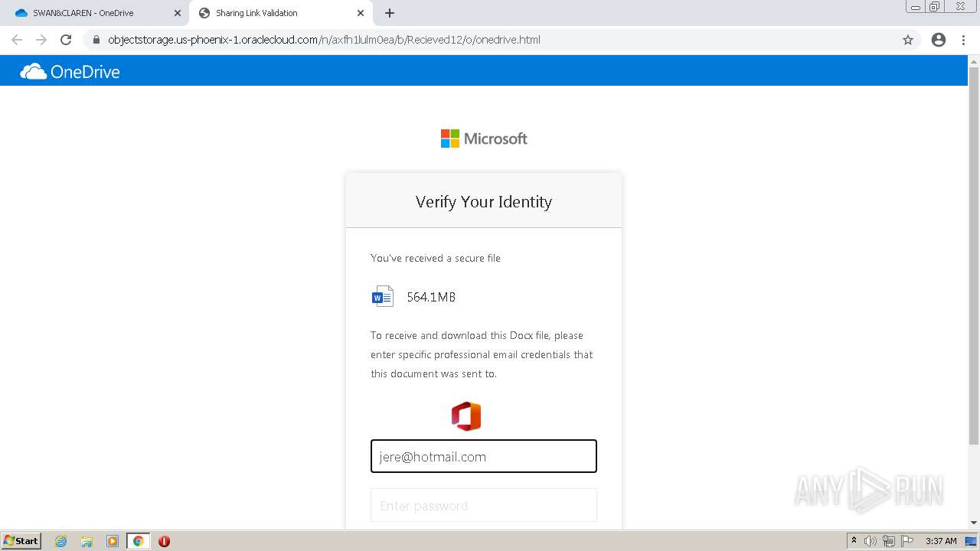980x551 pixels.
Task: Click the 3:37 AM taskbar clock
Action: point(941,541)
